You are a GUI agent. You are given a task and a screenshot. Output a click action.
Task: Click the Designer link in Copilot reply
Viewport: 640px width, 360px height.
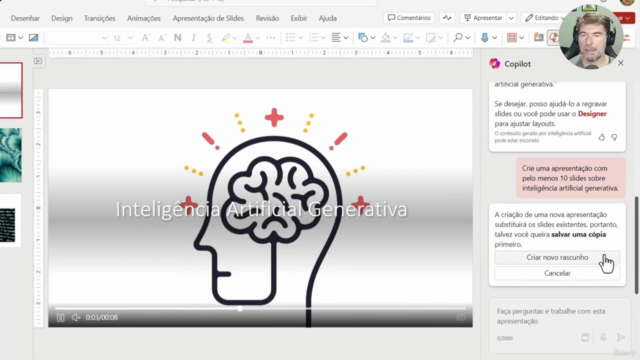pyautogui.click(x=592, y=114)
